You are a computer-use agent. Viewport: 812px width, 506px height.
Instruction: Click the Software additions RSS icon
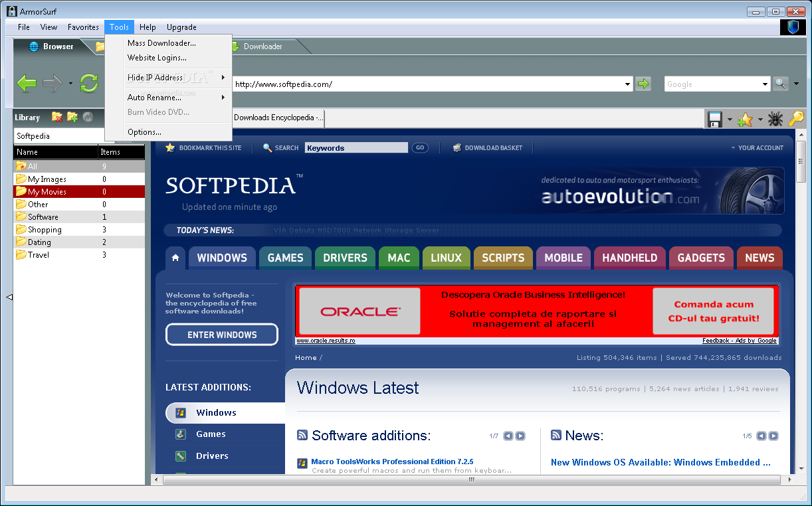(x=302, y=436)
